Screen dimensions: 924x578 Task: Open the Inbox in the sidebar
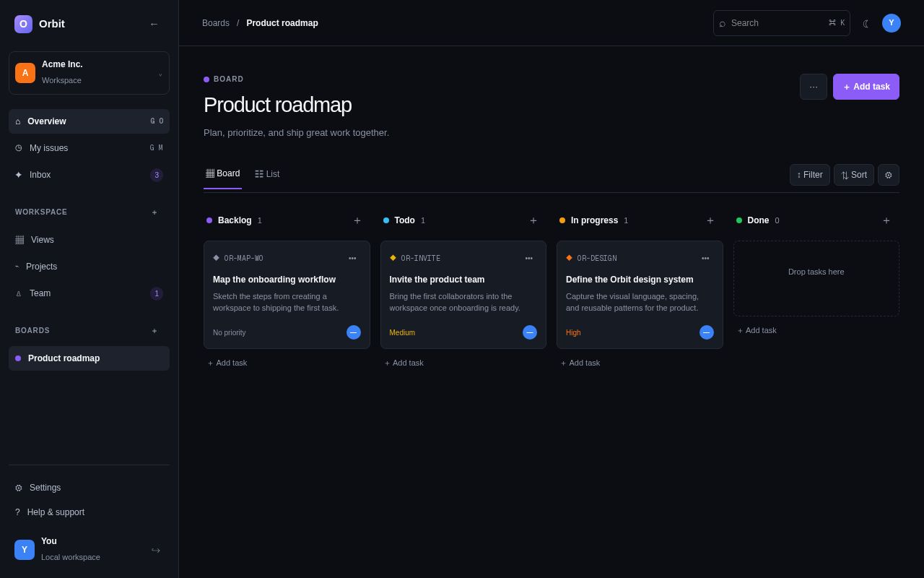[89, 175]
